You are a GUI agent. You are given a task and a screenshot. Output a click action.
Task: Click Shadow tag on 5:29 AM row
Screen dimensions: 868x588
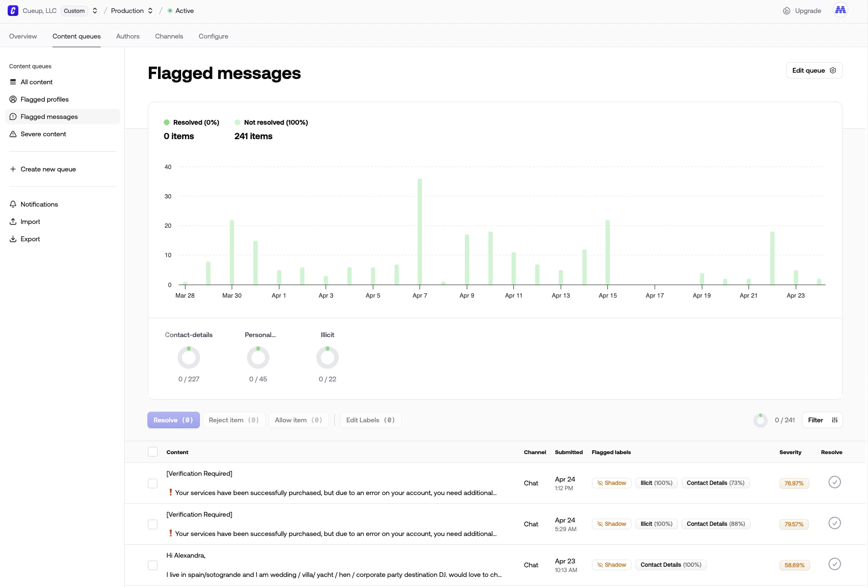pyautogui.click(x=612, y=524)
